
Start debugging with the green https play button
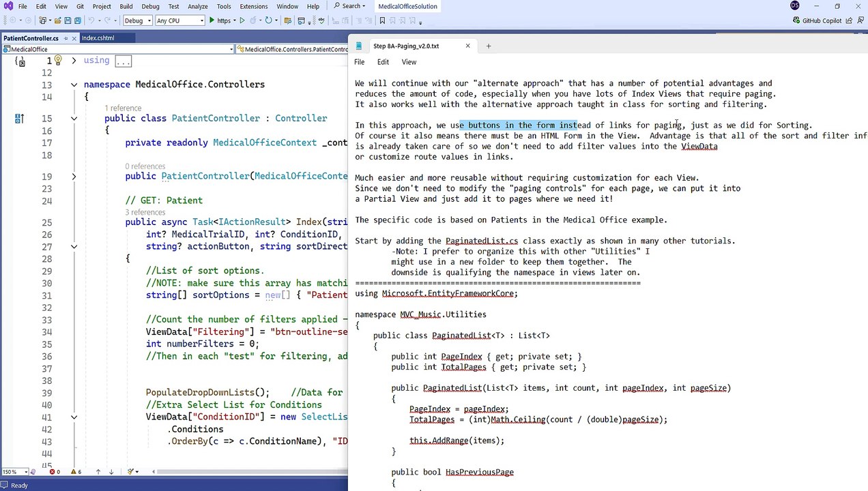[220, 20]
